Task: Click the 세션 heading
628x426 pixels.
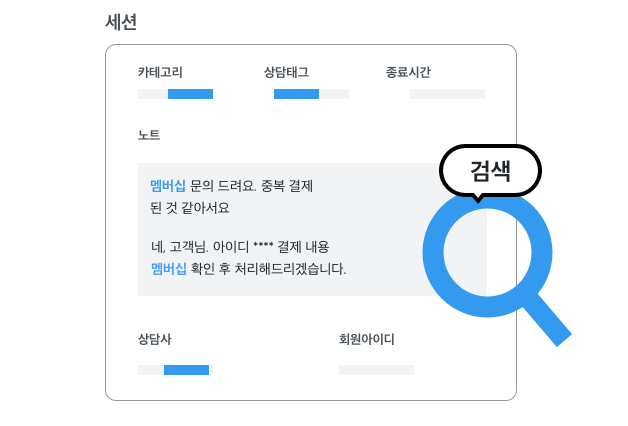Action: click(x=121, y=22)
